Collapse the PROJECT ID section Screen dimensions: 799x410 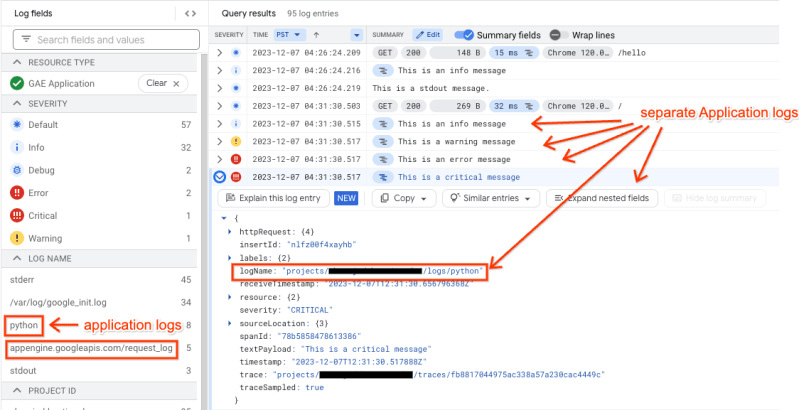point(17,391)
